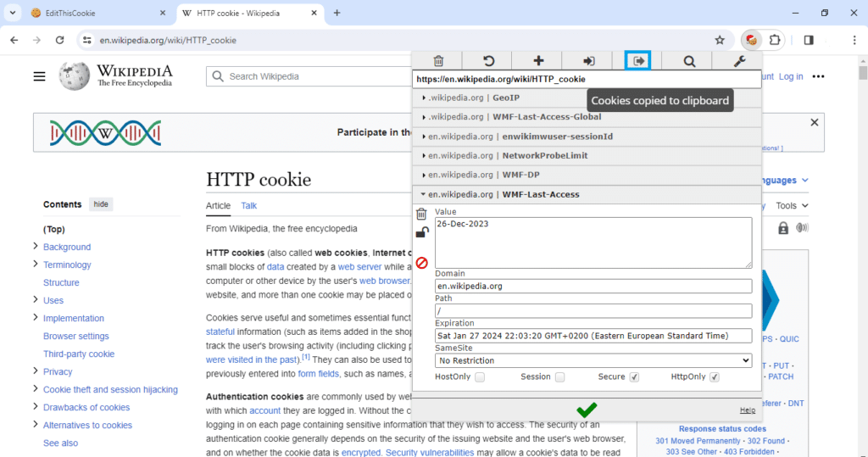
Task: Open the SameSite dropdown
Action: pos(593,360)
